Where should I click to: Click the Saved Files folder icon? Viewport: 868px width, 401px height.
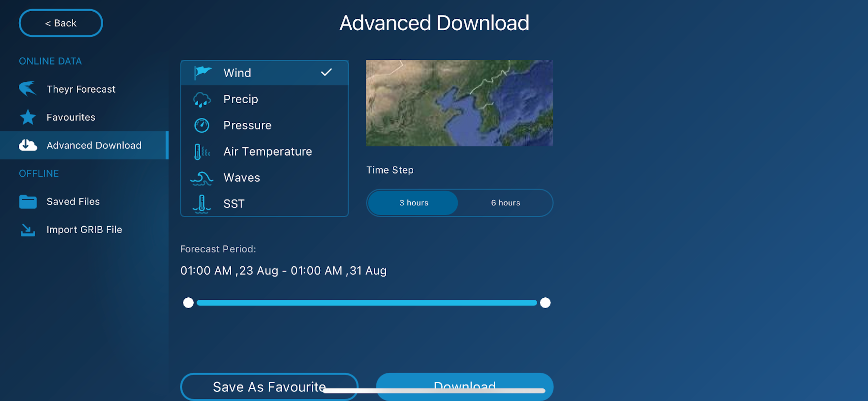point(28,201)
